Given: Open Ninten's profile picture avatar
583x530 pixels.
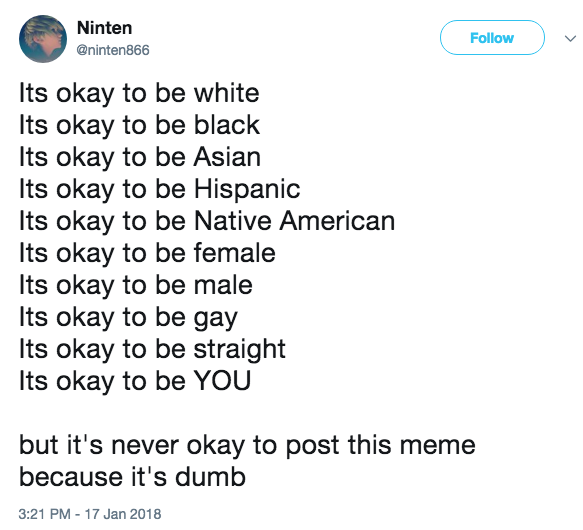Looking at the screenshot, I should point(43,39).
